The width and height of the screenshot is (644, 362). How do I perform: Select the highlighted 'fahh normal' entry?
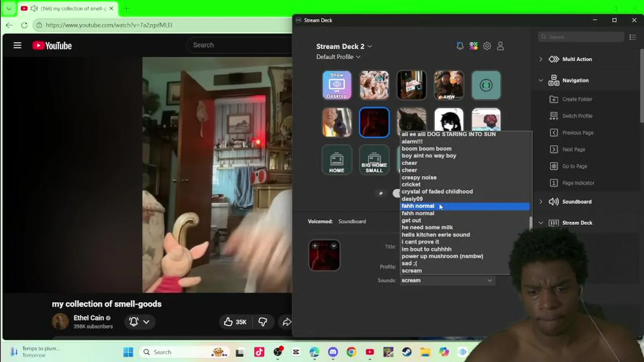click(465, 206)
